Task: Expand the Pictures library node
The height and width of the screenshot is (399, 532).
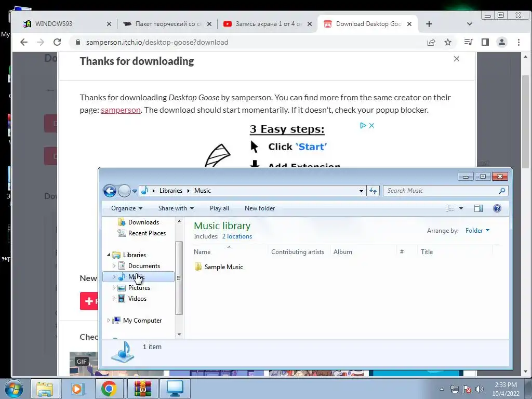Action: (114, 287)
